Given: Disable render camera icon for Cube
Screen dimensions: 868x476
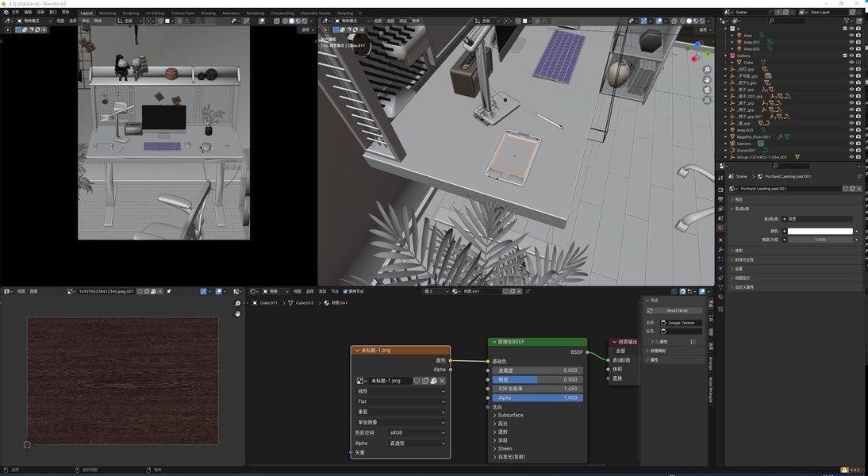Looking at the screenshot, I should pyautogui.click(x=858, y=63).
